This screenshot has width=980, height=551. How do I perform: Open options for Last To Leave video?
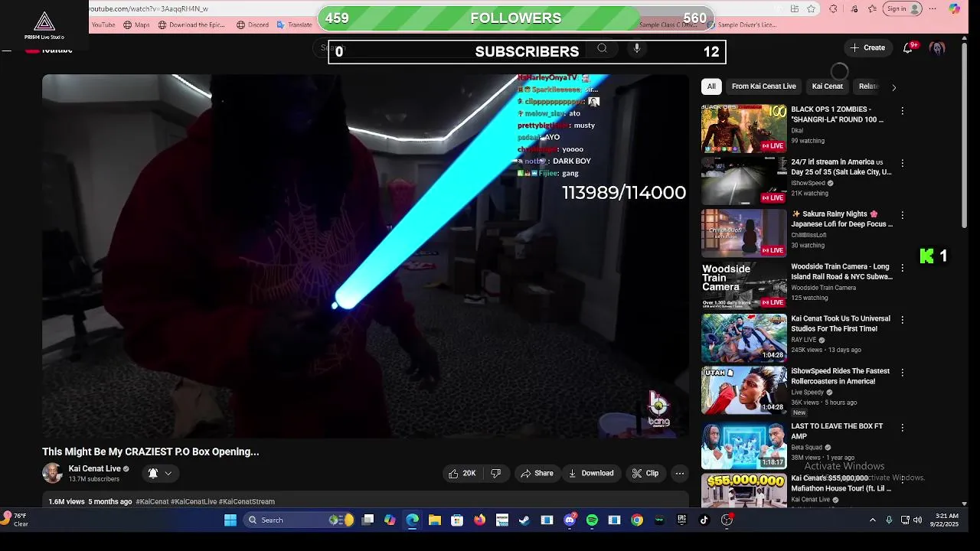click(902, 428)
